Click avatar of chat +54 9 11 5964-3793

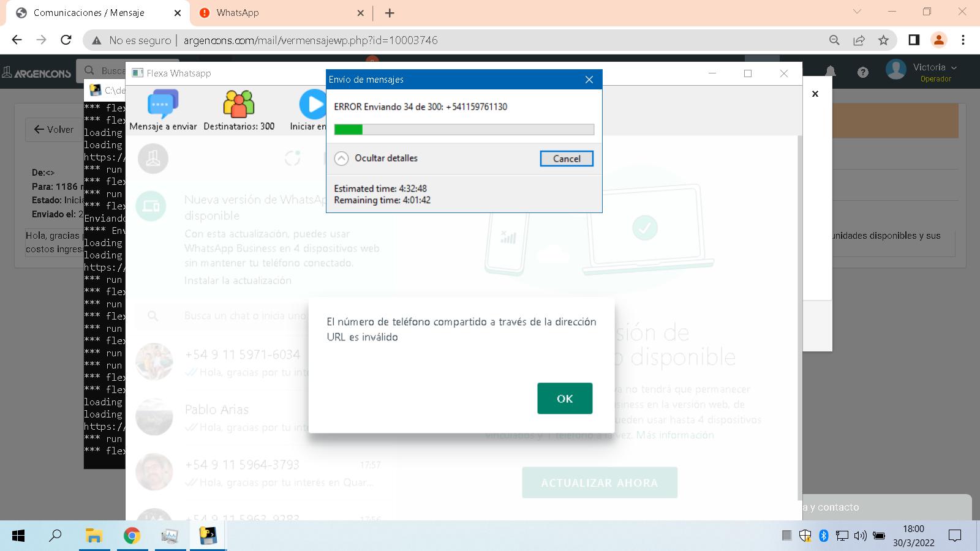click(x=154, y=472)
